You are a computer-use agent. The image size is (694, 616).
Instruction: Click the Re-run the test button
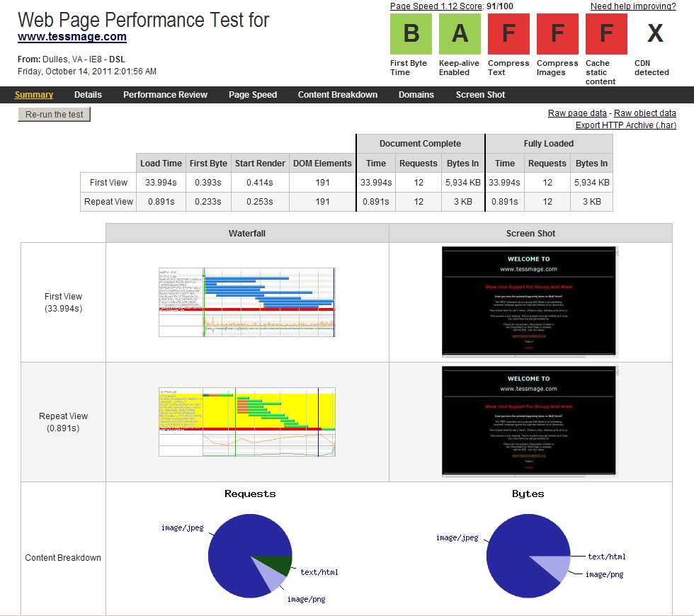pos(54,115)
